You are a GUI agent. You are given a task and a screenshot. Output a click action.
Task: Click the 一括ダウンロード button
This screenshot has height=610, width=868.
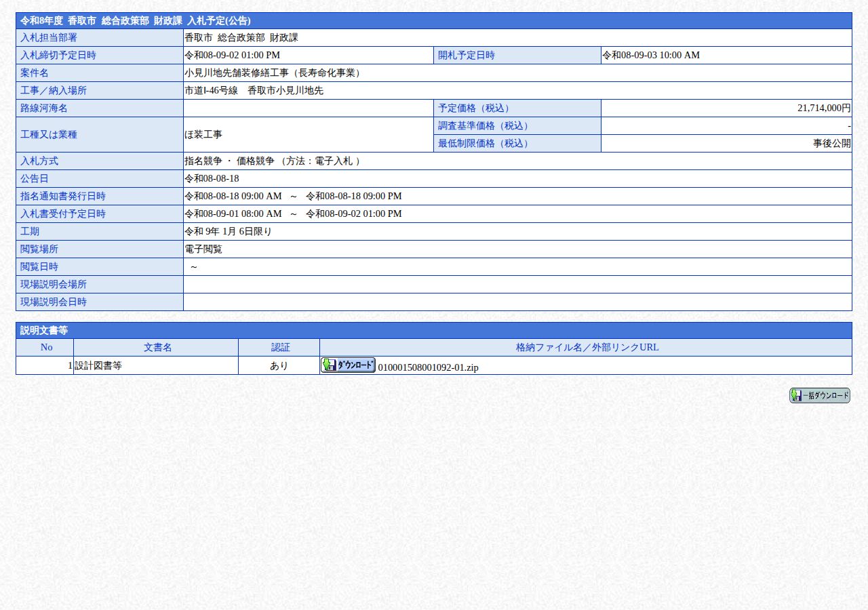(x=819, y=396)
